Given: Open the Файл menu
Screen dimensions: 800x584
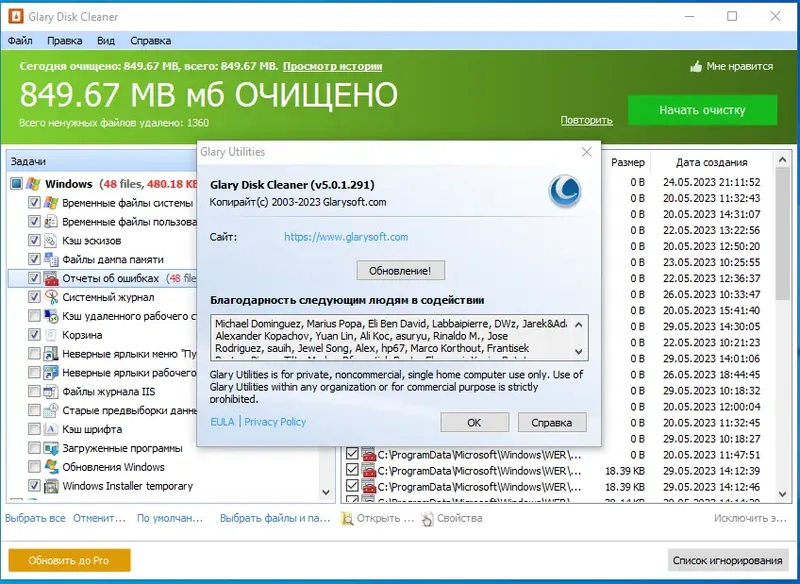Looking at the screenshot, I should pos(20,41).
